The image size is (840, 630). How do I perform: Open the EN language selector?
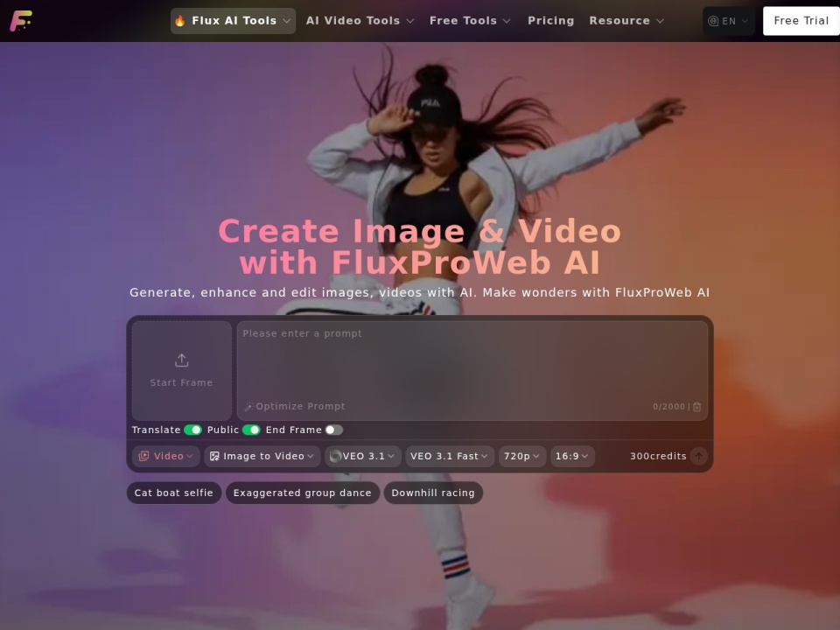tap(729, 21)
